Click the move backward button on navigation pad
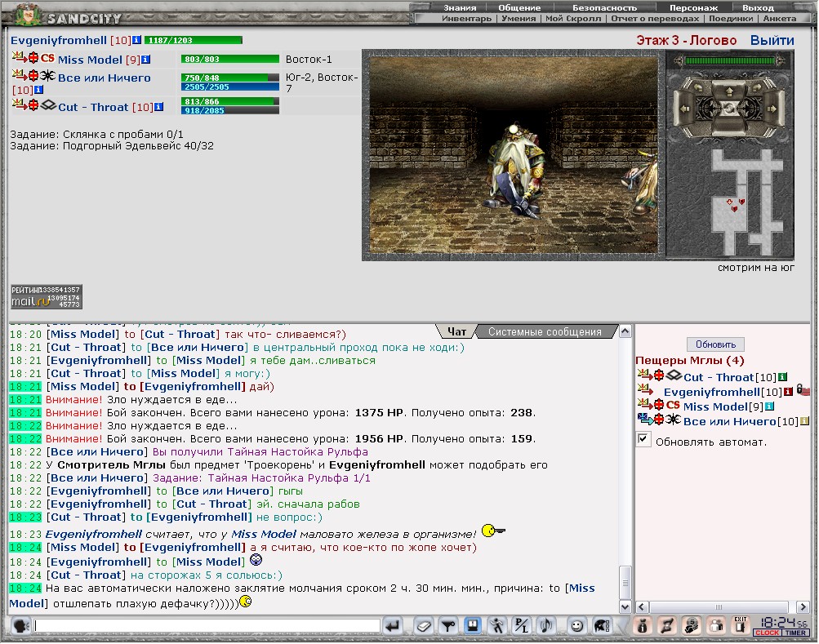Viewport: 819px width, 644px height. point(729,128)
